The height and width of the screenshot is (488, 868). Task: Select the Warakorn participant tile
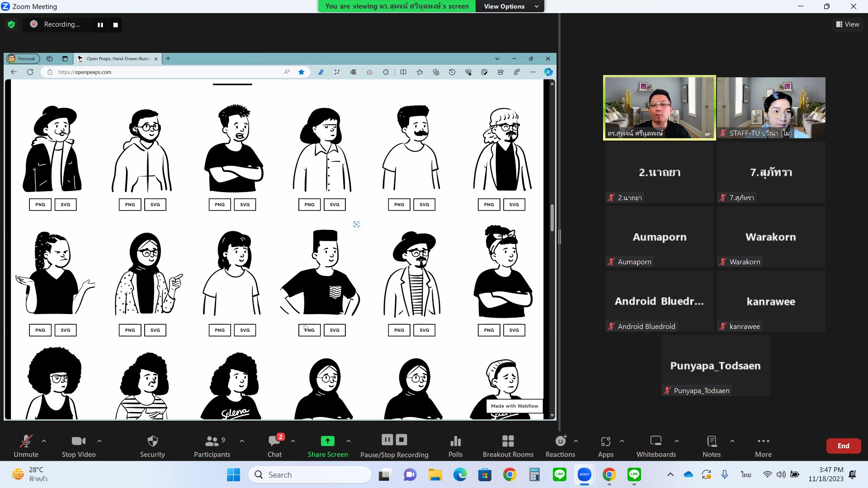coord(771,237)
